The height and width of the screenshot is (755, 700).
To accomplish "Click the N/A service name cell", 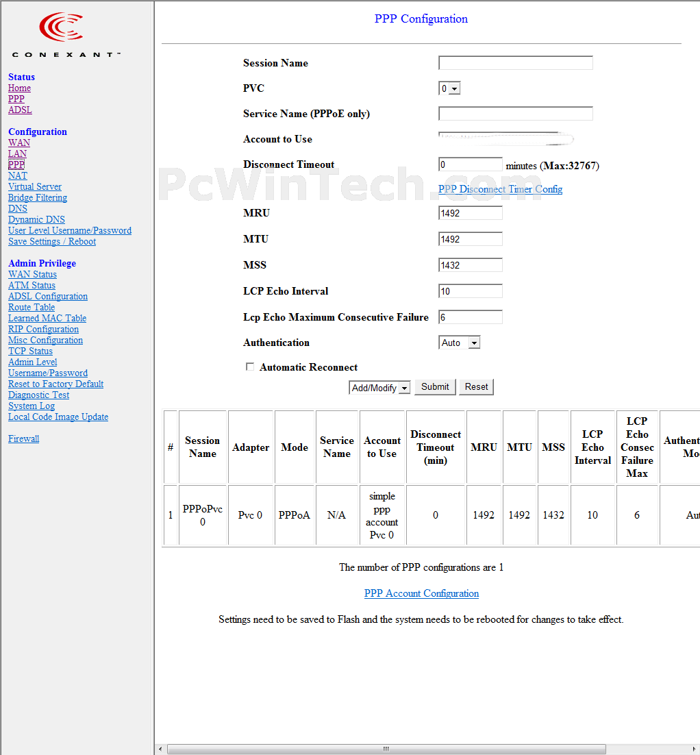I will 336,515.
